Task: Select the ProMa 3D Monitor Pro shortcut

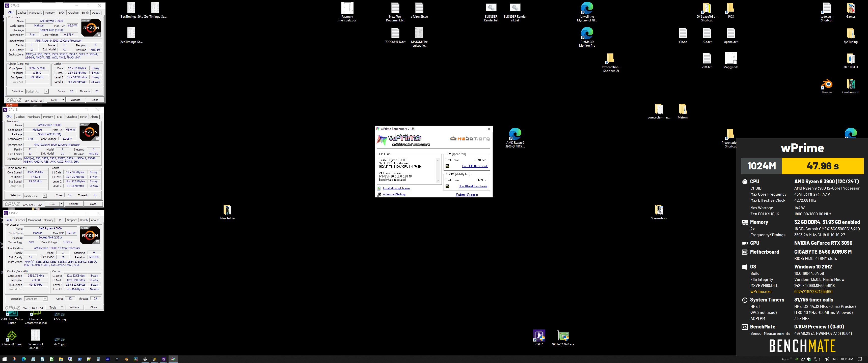Action: [587, 37]
